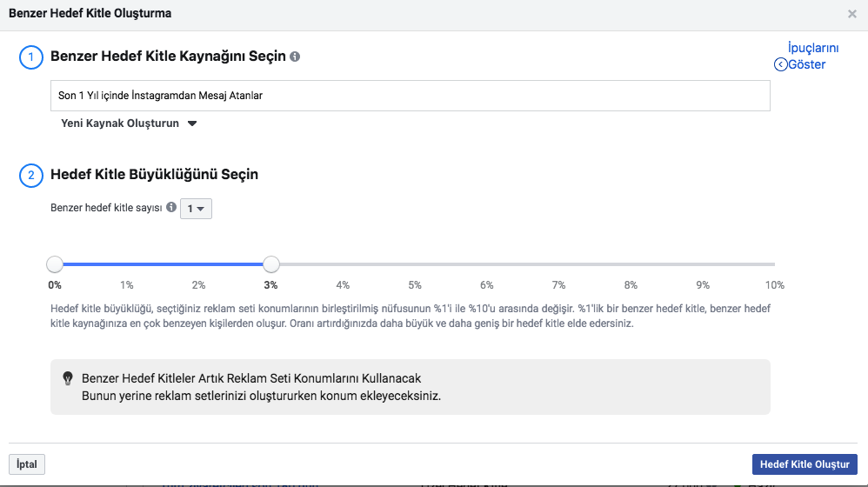
Task: Click the Hedef Kitle Oluştur button
Action: point(805,464)
